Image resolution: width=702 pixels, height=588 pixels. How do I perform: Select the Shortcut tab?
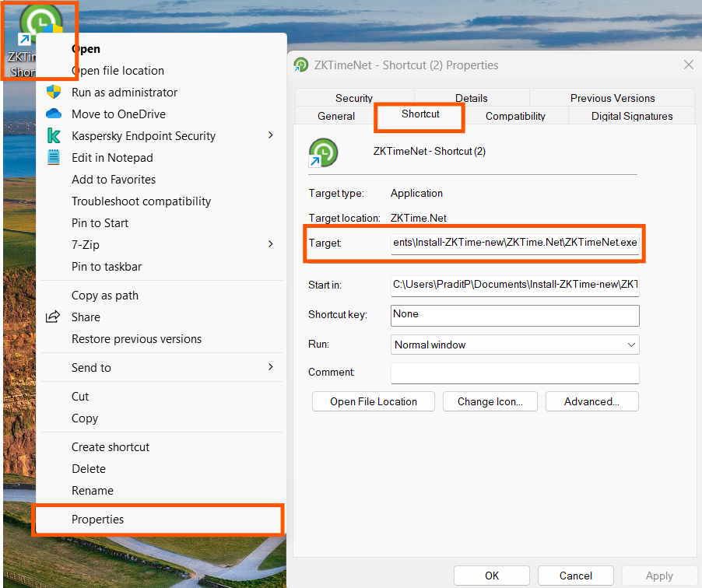click(x=420, y=114)
